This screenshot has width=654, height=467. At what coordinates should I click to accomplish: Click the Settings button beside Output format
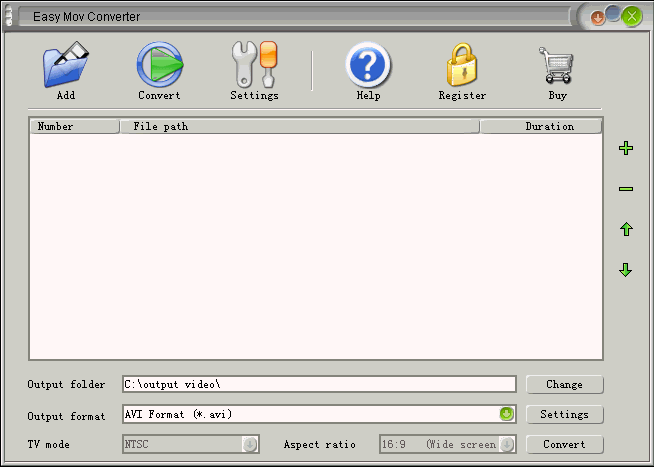[x=564, y=414]
